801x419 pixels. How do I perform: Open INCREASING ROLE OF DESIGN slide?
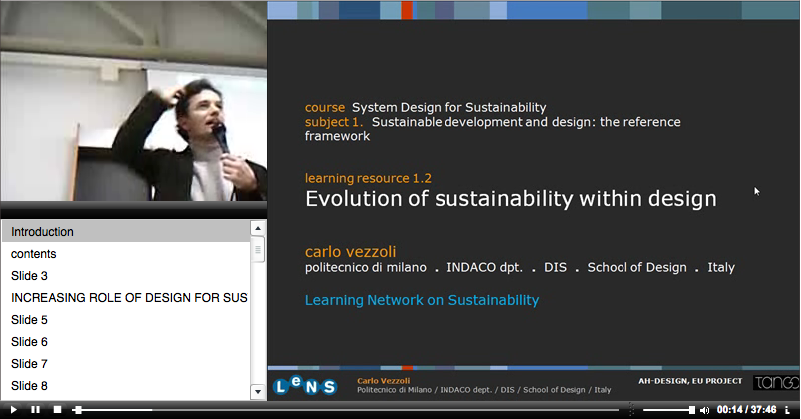[x=126, y=297]
